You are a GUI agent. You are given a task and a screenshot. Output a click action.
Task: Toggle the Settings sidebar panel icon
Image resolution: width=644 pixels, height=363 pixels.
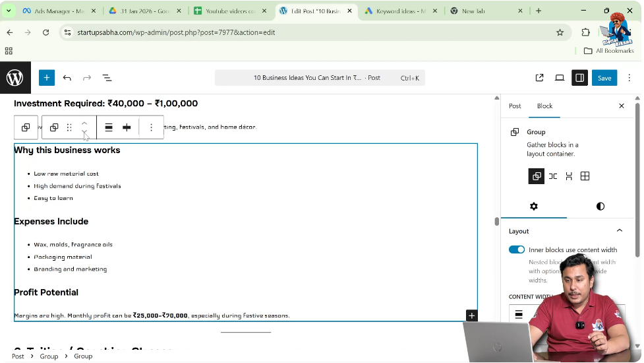tap(579, 78)
